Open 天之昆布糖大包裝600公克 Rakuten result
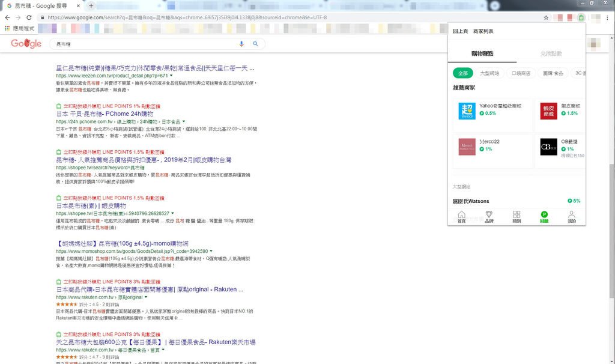This screenshot has width=615, height=364. (156, 342)
